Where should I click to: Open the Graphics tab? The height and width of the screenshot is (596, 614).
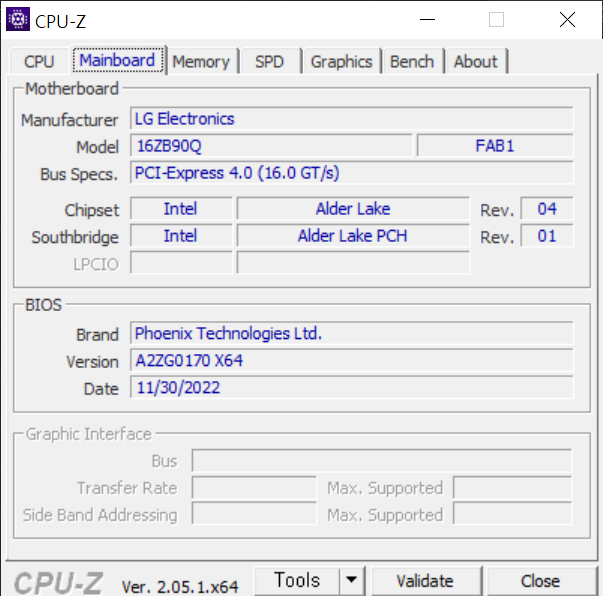[x=341, y=61]
